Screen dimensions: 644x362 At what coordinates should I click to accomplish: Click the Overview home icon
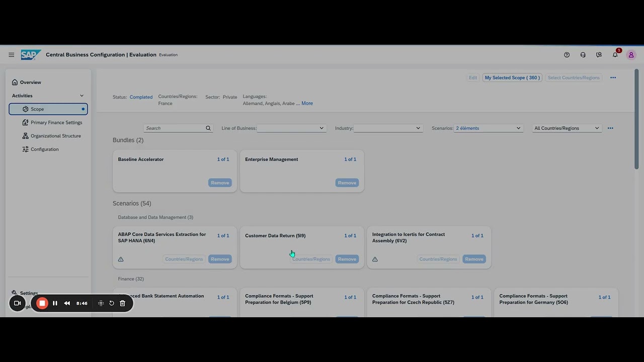(15, 82)
